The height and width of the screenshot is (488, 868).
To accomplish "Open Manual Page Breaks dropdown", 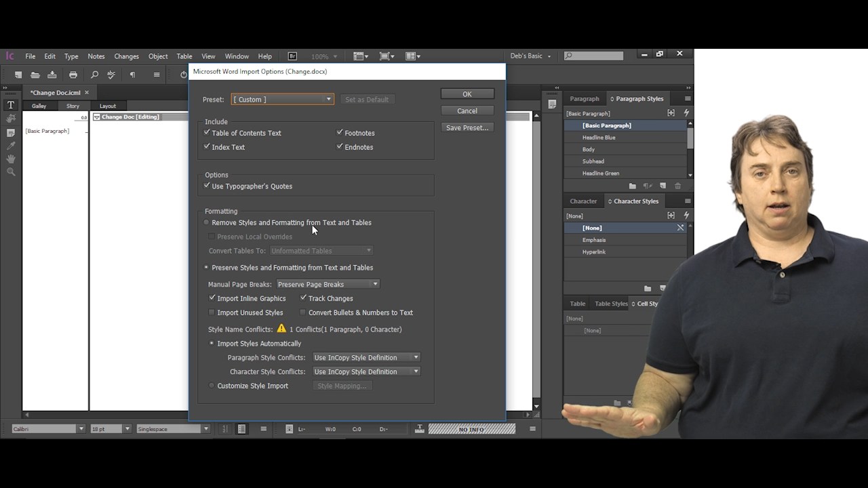I will coord(328,284).
